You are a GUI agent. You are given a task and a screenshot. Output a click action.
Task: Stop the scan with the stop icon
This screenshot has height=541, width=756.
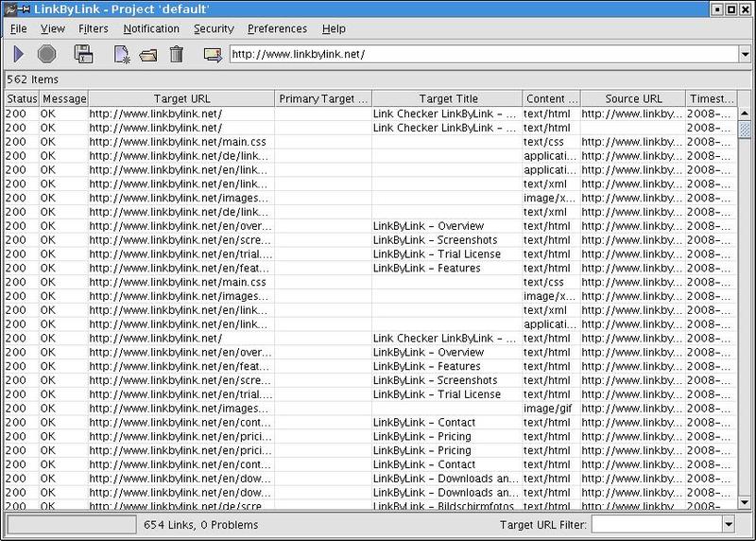(46, 54)
